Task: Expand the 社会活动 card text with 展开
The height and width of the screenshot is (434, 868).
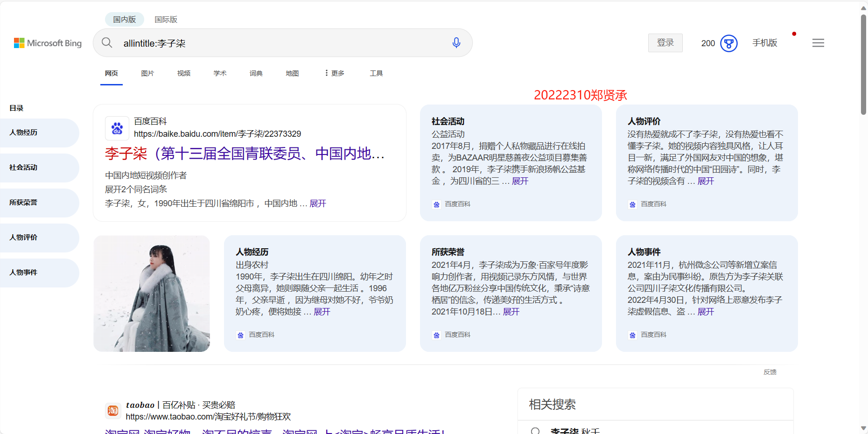Action: tap(520, 181)
